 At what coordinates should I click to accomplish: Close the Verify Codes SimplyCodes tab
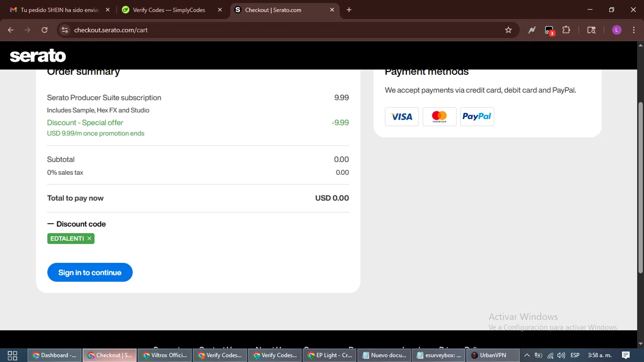[x=220, y=10]
